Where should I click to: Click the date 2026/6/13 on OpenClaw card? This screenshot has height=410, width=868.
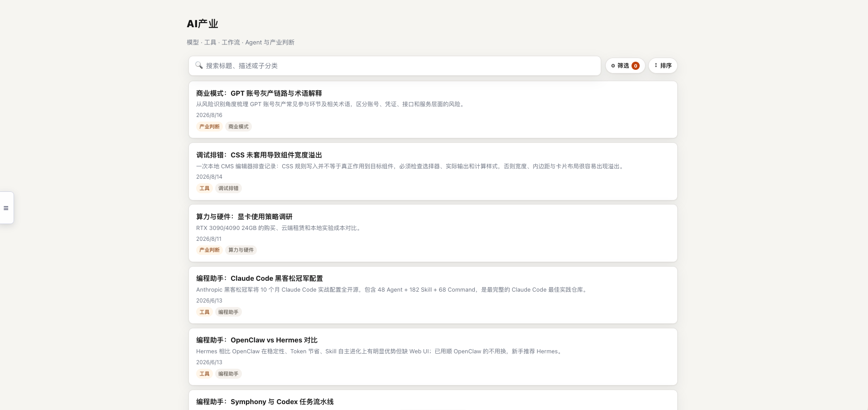(209, 362)
